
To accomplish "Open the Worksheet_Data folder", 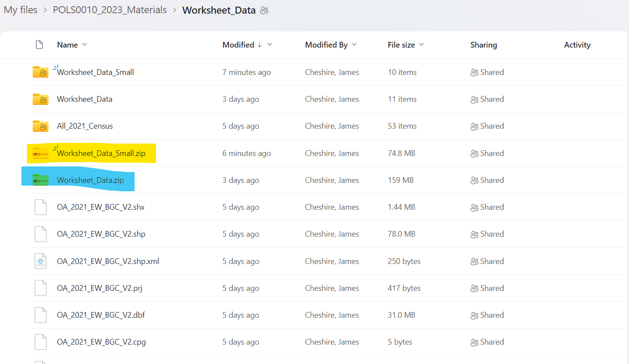I will [x=85, y=99].
